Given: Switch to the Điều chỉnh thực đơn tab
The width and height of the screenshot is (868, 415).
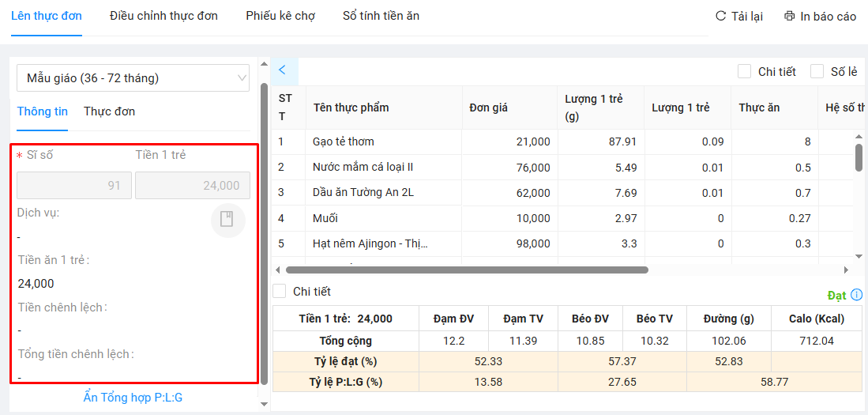Looking at the screenshot, I should click(163, 16).
